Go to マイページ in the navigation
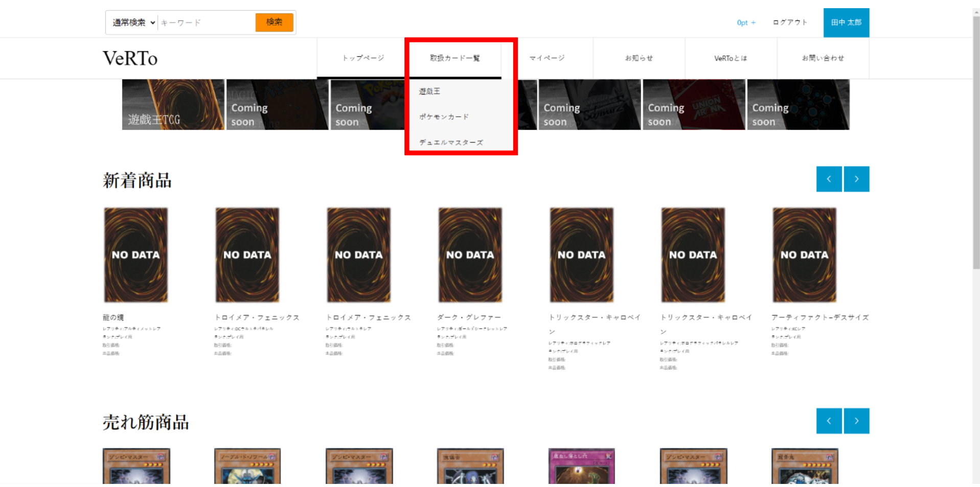Viewport: 980px width, 487px height. 547,58
